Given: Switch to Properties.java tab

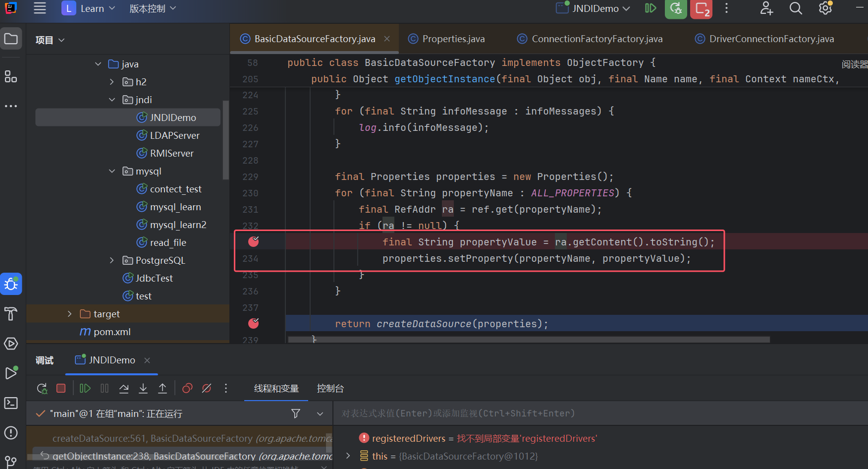Looking at the screenshot, I should coord(447,39).
